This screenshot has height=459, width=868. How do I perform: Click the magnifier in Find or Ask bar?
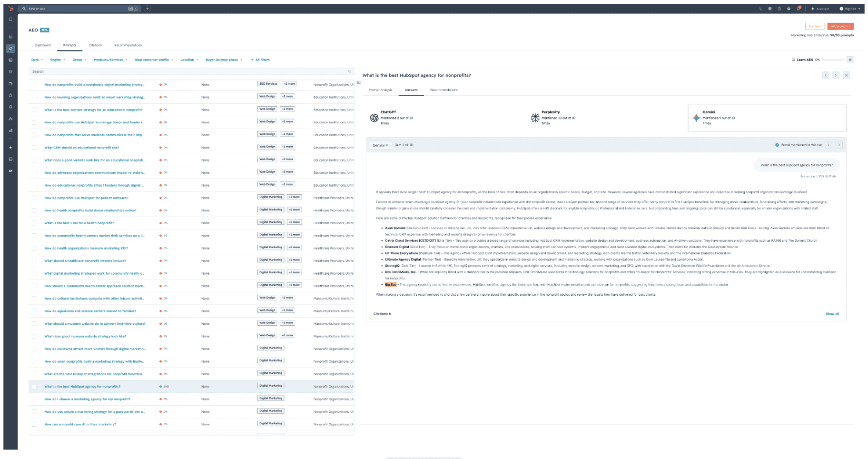coord(24,9)
